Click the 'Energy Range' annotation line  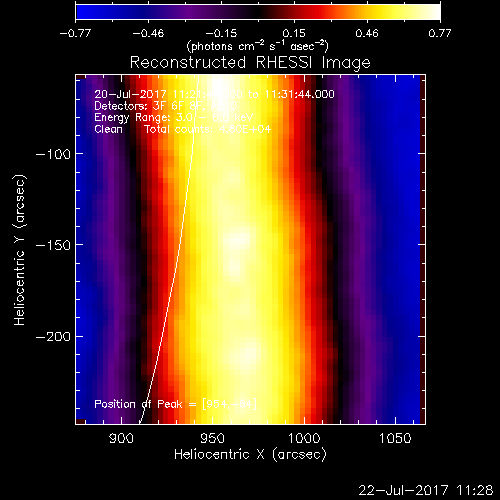[174, 117]
